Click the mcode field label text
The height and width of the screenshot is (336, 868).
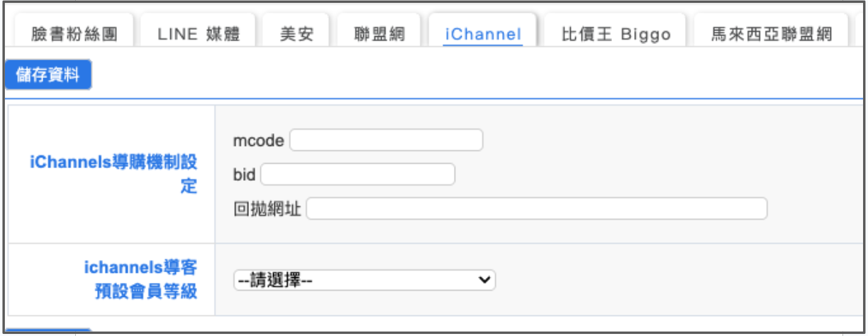point(258,141)
